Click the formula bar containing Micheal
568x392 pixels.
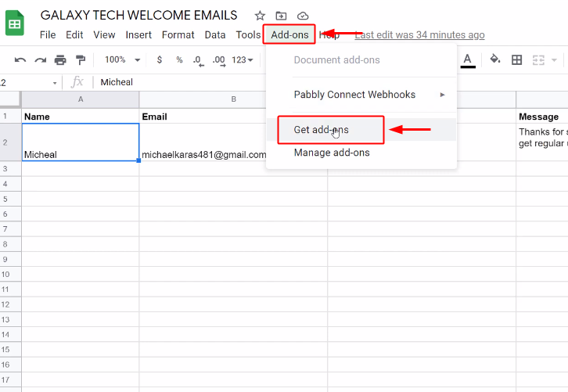pos(117,82)
